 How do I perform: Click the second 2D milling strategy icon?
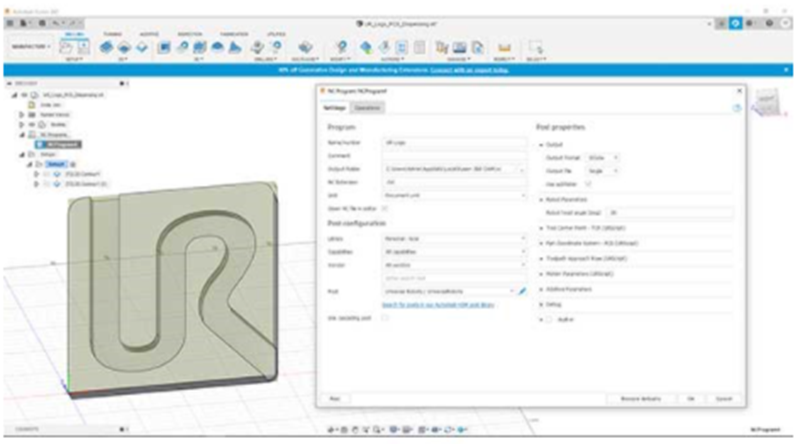point(124,47)
